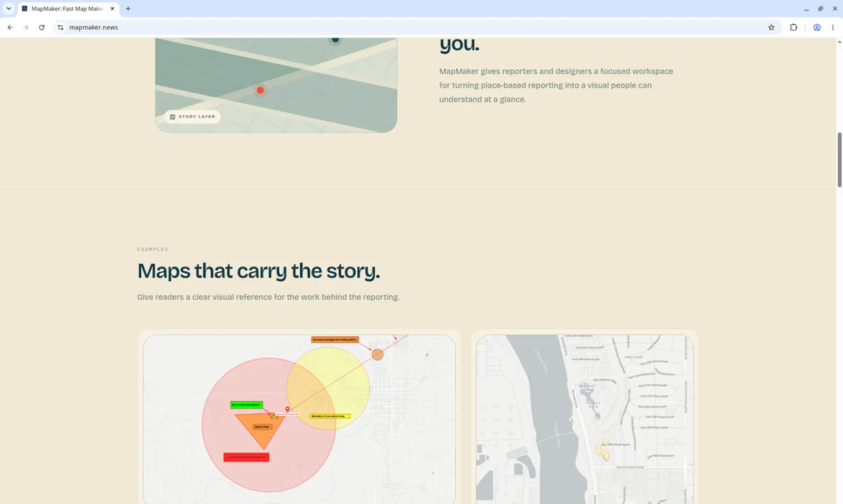Click the 'MapMaker gives reporters and designers' paragraph
The image size is (843, 504).
pos(556,85)
